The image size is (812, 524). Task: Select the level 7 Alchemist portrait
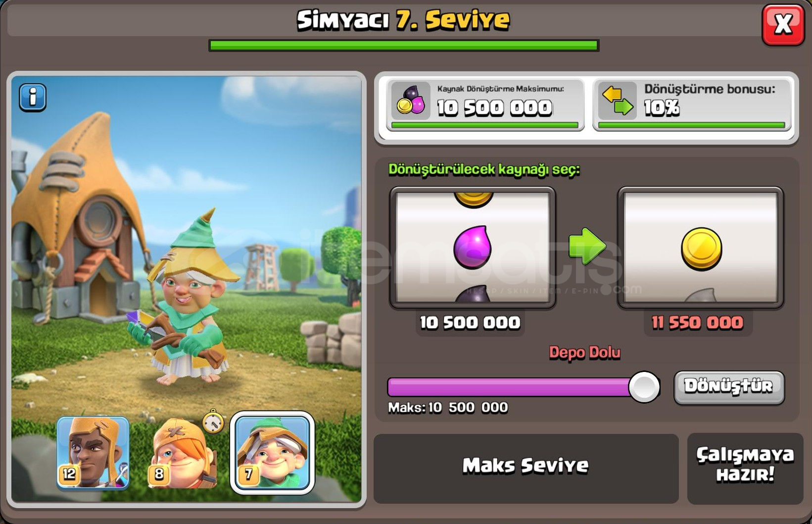coord(273,453)
